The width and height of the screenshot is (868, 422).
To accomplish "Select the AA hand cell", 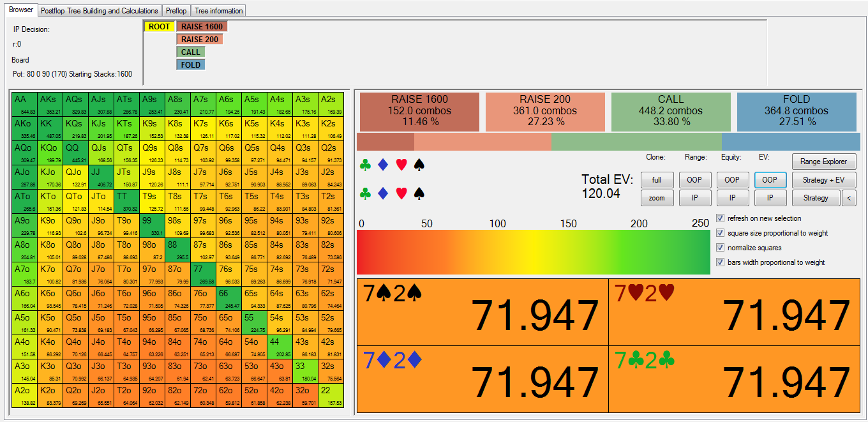I will [x=24, y=105].
